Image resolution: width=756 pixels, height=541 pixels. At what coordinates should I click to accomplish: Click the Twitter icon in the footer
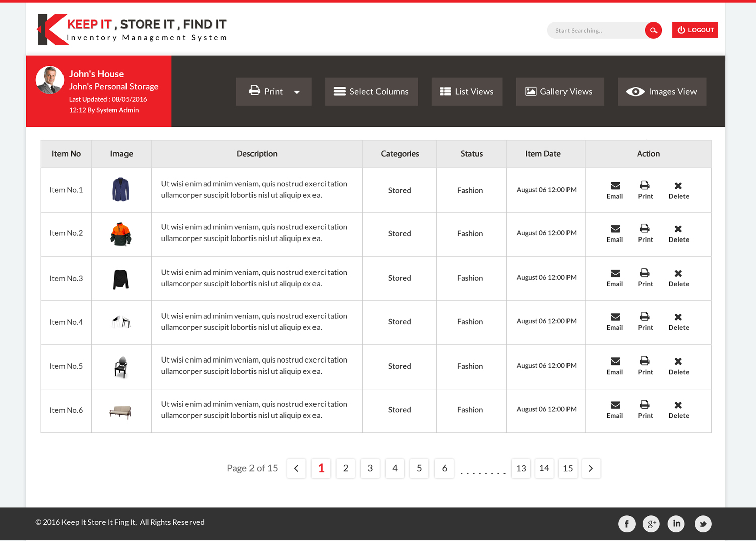click(x=703, y=524)
